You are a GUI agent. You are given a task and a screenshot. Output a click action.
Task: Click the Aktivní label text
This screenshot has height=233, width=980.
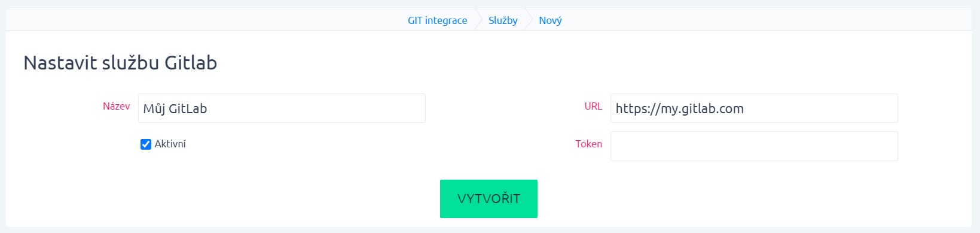tap(170, 144)
